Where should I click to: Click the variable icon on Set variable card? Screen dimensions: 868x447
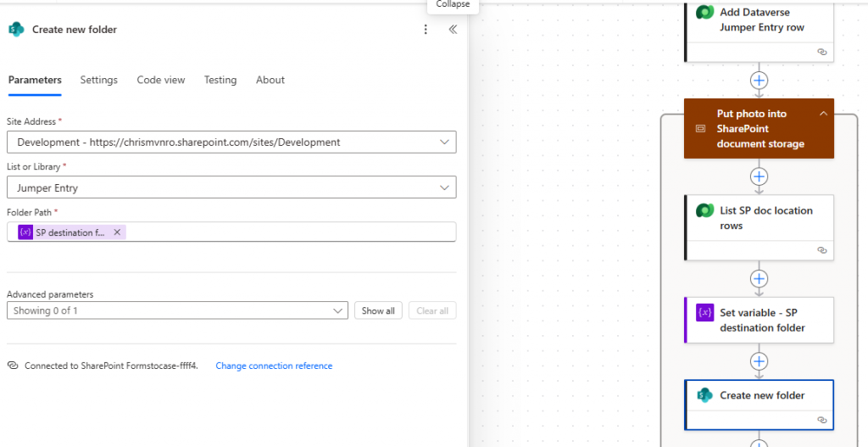pyautogui.click(x=704, y=313)
